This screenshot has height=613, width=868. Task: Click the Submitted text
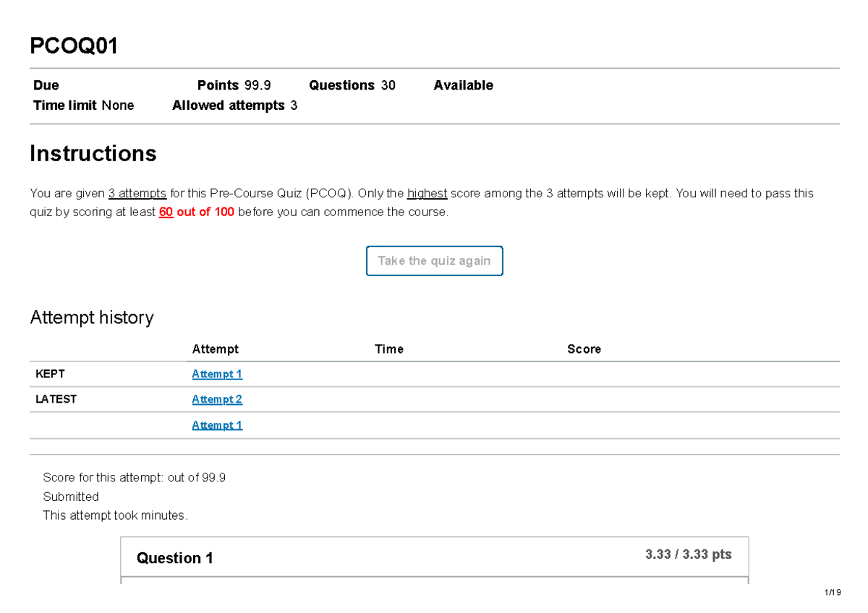(71, 497)
